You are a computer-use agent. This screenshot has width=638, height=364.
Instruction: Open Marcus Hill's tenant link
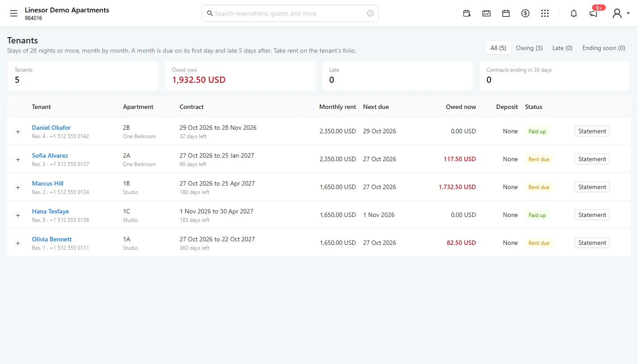(48, 183)
